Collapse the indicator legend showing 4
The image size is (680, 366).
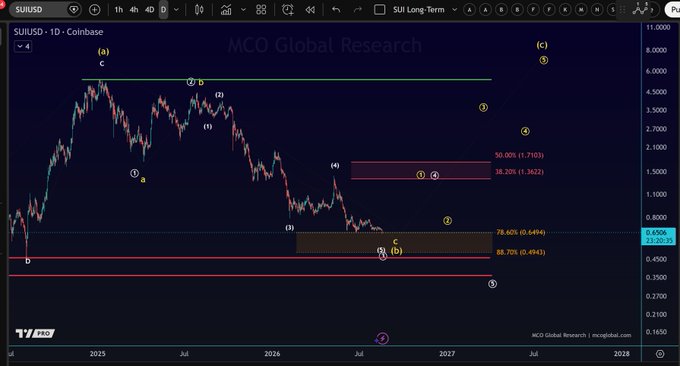click(x=23, y=46)
